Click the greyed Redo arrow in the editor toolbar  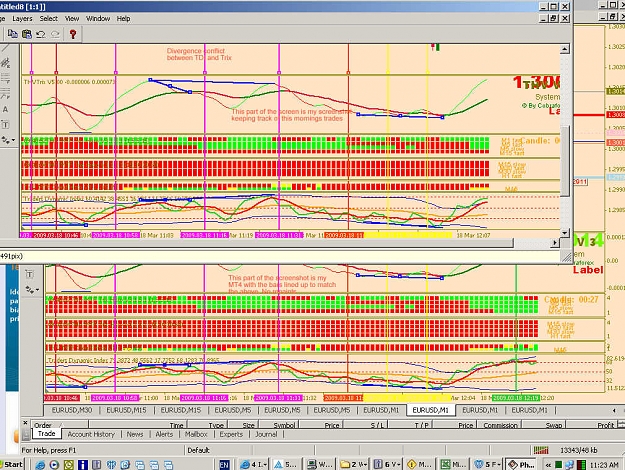[55, 34]
